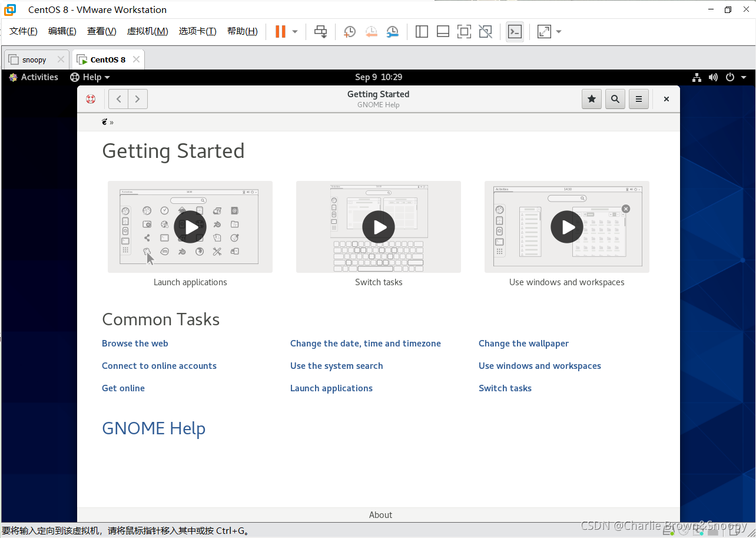Click the Unity mode toolbar icon
Viewport: 756px width, 538px height.
click(485, 32)
